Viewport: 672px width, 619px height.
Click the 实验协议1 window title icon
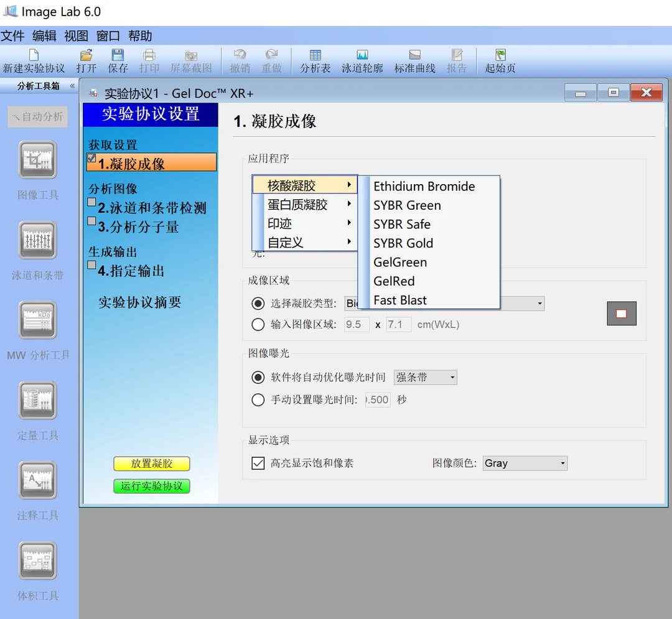(x=93, y=93)
